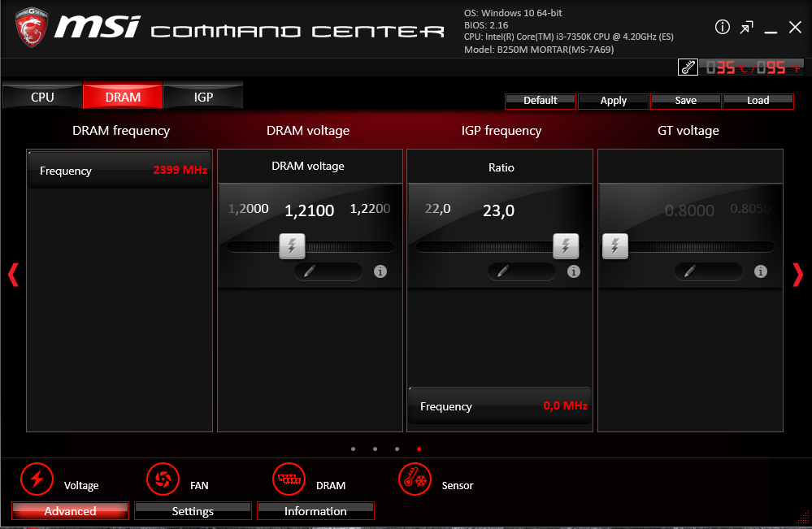Select the DRAM tab
Image resolution: width=812 pixels, height=529 pixels.
click(x=123, y=97)
